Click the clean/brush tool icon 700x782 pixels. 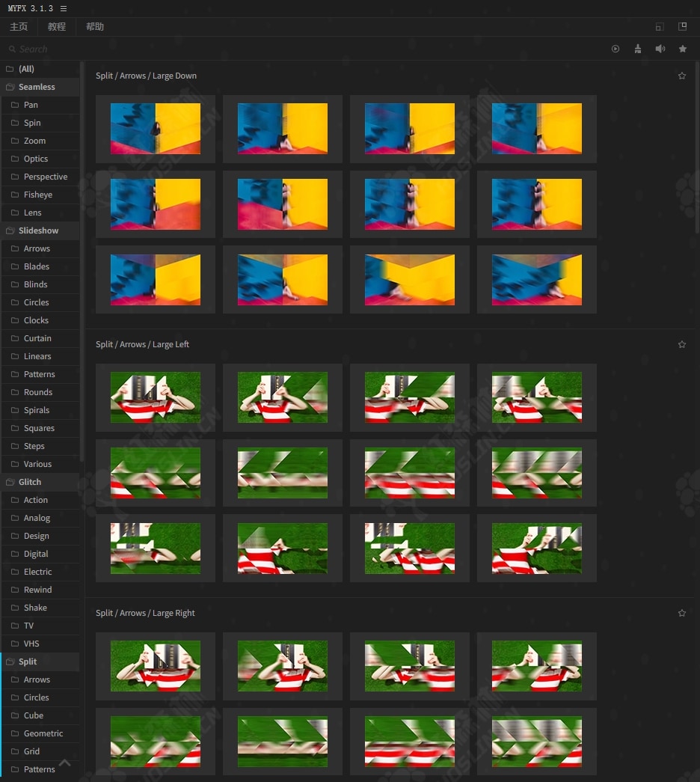click(638, 49)
